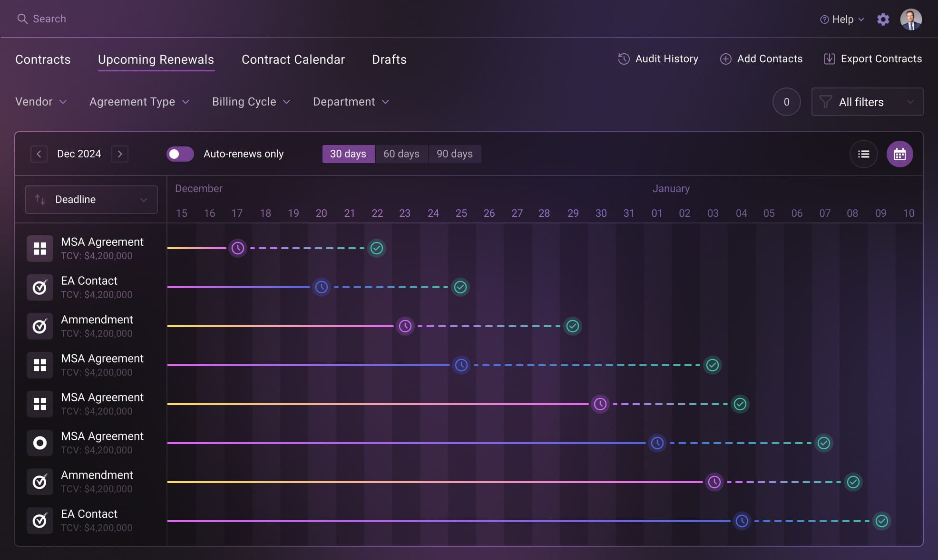Viewport: 938px width, 560px height.
Task: Switch to list view icon
Action: click(863, 154)
